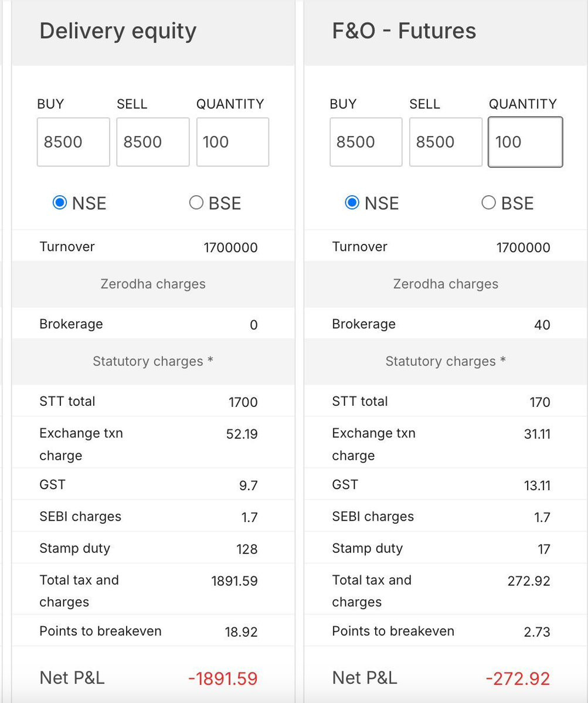This screenshot has height=703, width=588.
Task: Select NSE radio button in F&O - Futures
Action: coord(352,203)
